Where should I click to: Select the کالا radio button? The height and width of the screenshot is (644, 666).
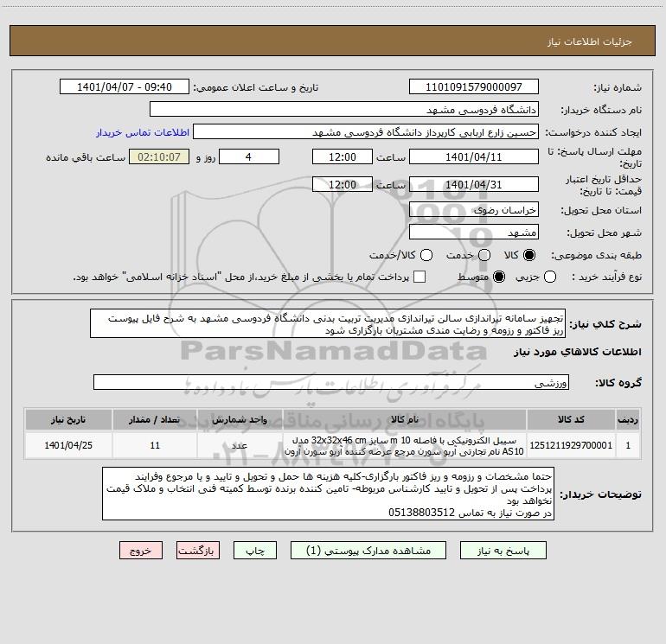click(x=529, y=255)
